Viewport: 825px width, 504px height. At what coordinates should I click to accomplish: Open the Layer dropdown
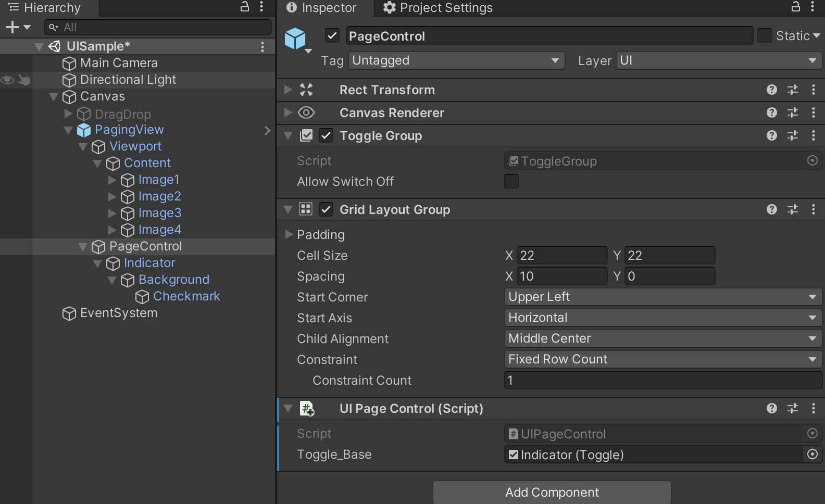coord(719,60)
